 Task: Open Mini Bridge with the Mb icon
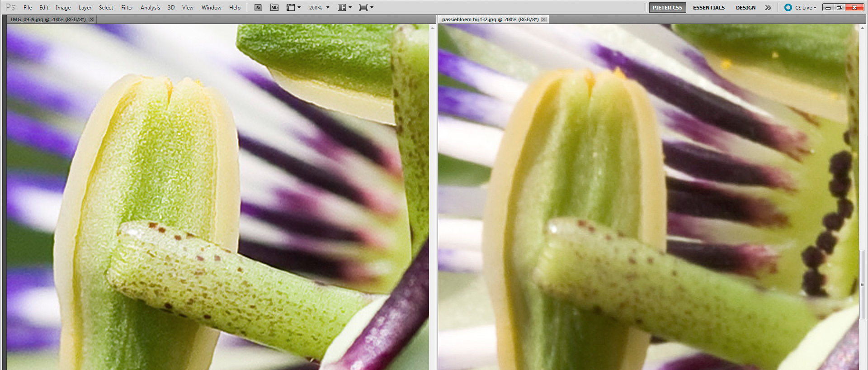click(274, 8)
